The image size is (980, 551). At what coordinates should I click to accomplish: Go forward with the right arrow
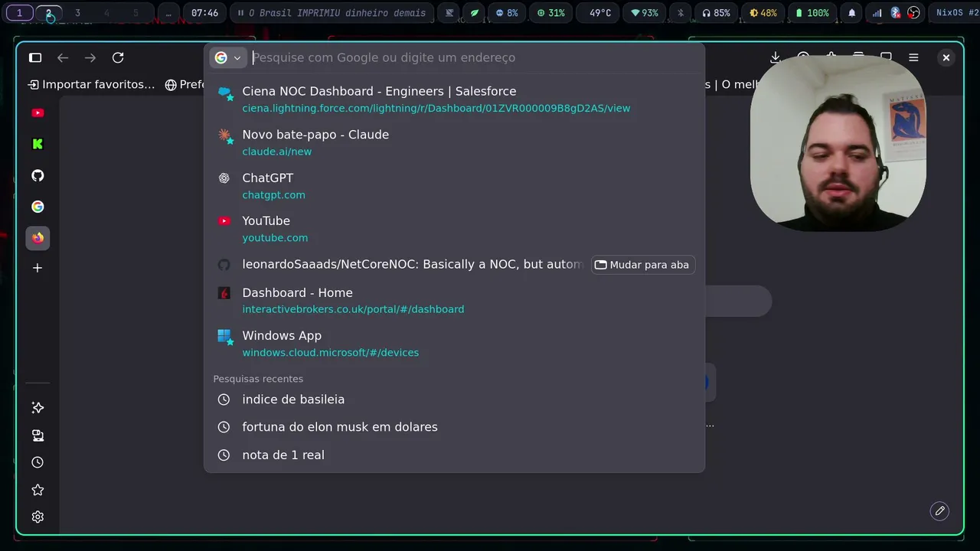click(x=90, y=57)
